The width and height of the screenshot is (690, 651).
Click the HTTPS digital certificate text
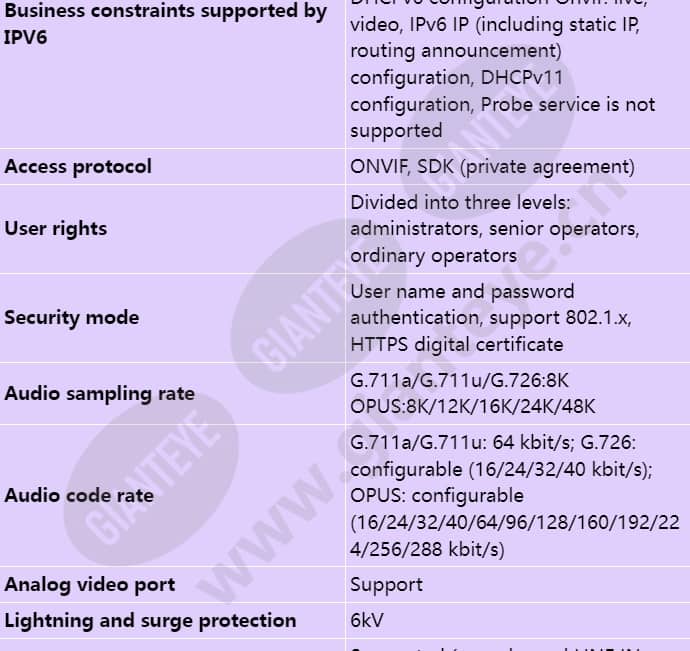[457, 345]
